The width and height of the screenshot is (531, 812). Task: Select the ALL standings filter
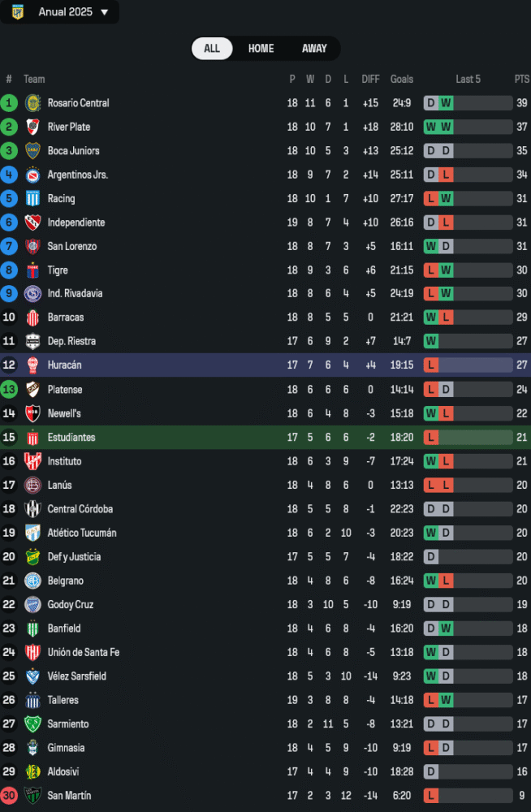tap(212, 49)
